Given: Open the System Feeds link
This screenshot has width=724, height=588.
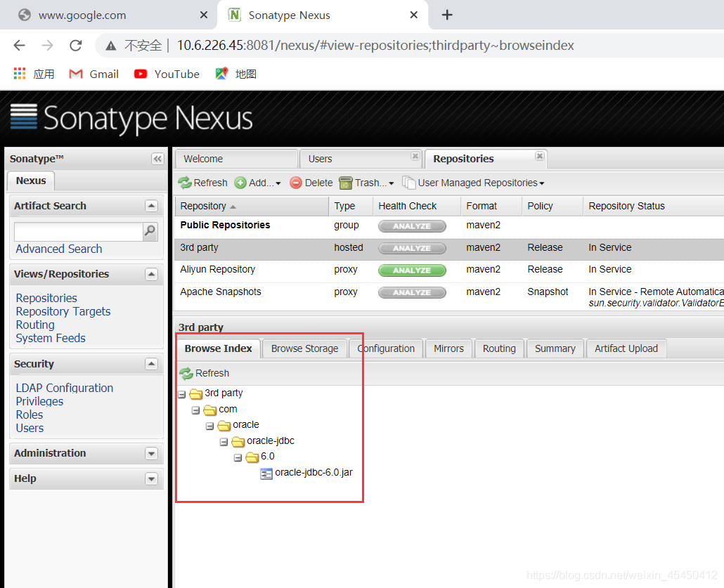Looking at the screenshot, I should tap(51, 339).
